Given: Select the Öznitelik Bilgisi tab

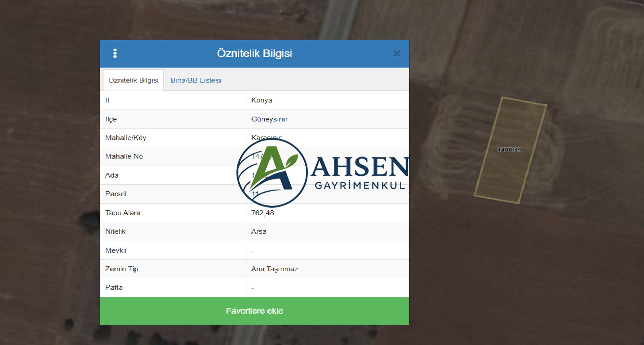Looking at the screenshot, I should coord(133,80).
